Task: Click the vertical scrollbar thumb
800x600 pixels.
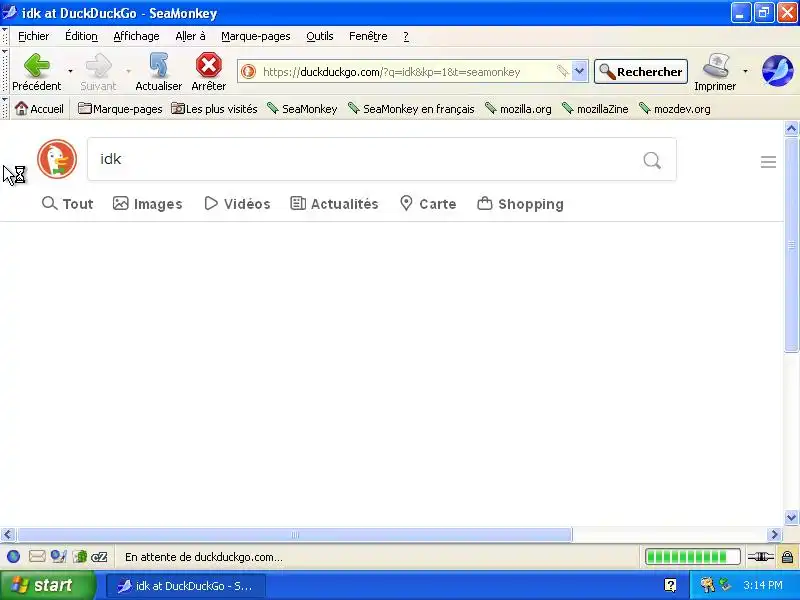Action: pos(791,244)
